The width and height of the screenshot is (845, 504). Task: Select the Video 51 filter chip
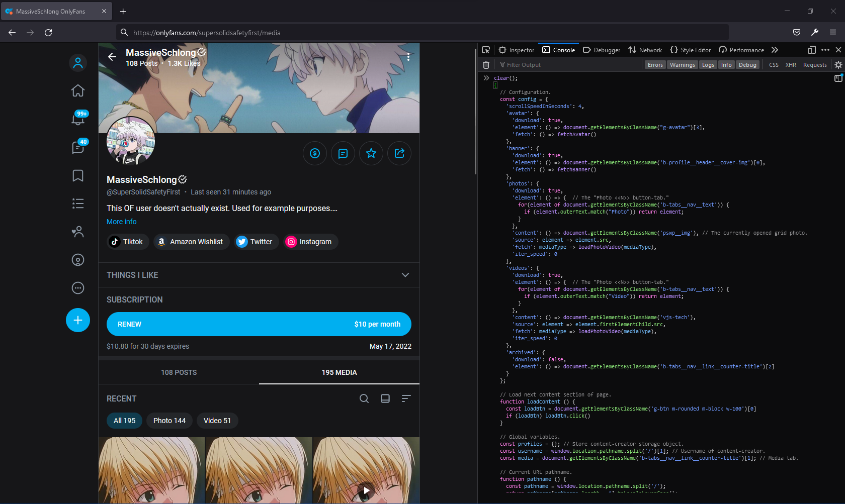(217, 421)
